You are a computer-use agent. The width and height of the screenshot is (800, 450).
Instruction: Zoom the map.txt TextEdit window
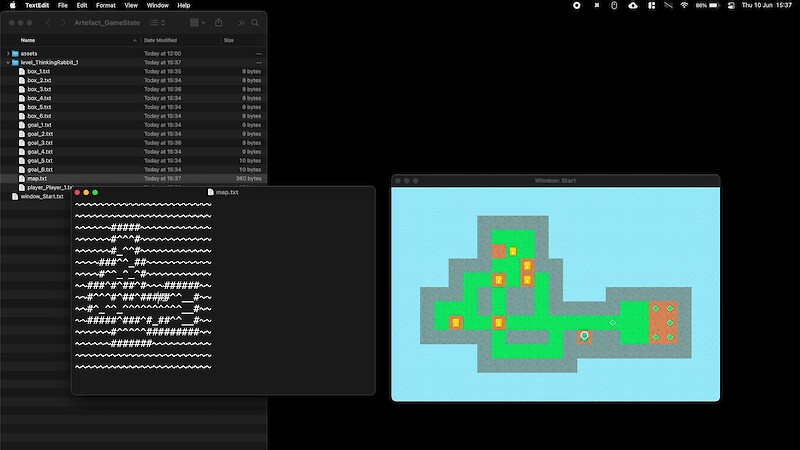[95, 192]
